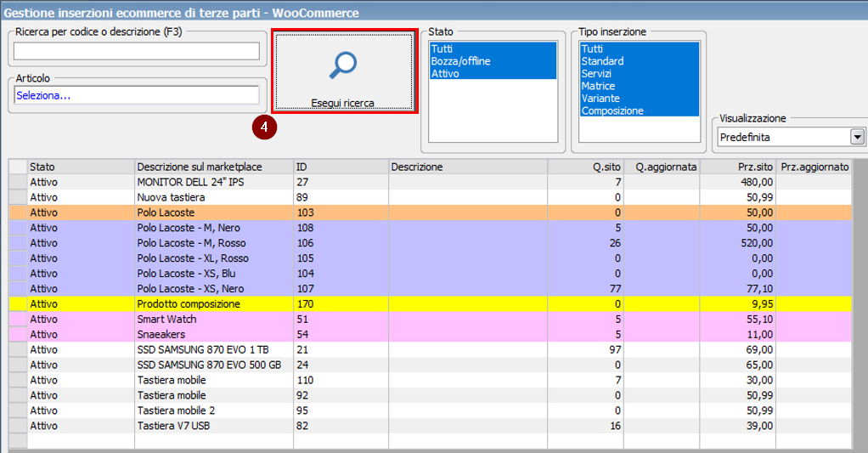Select SSD SAMSUNG 870 EVO 1 TB row
Viewport: 868px width, 453px height.
pos(430,349)
